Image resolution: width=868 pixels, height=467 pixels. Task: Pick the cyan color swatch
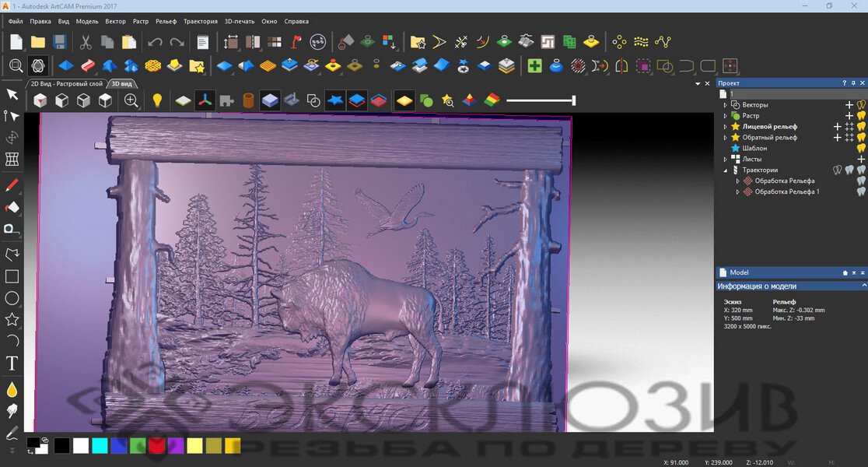point(100,446)
